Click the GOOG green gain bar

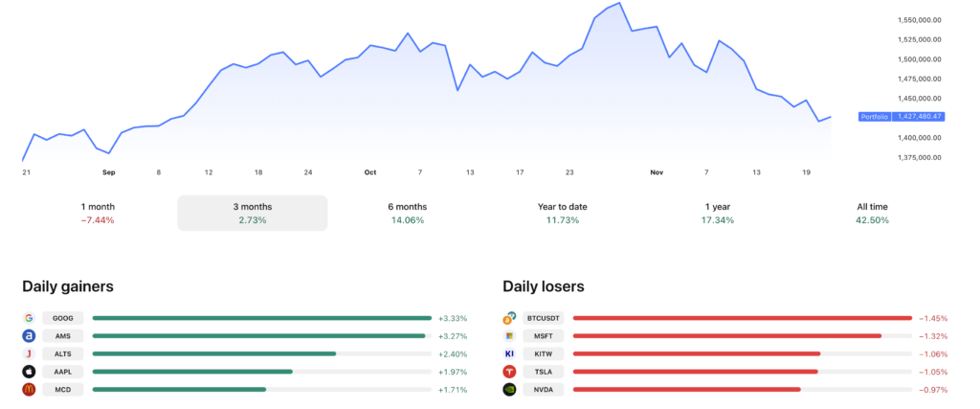[x=261, y=318]
